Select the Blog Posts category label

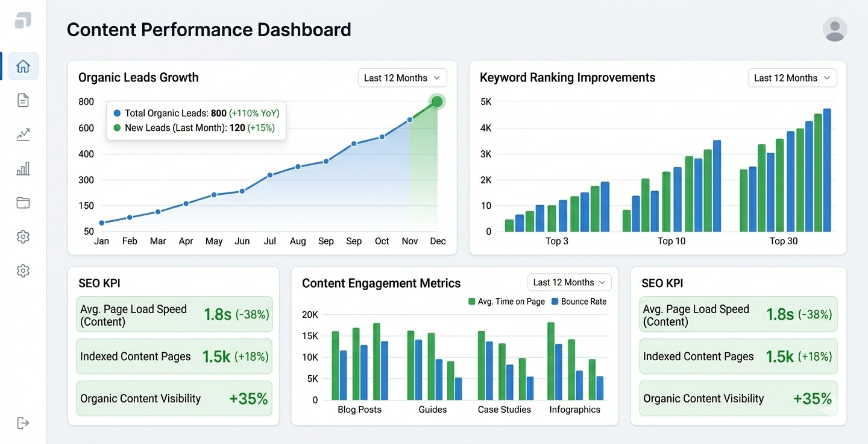tap(359, 410)
